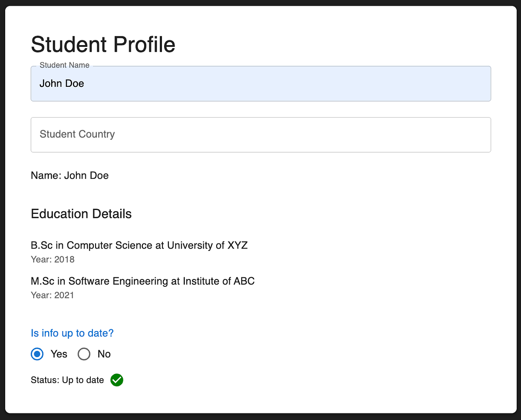Click into the Student Country field

pyautogui.click(x=260, y=135)
